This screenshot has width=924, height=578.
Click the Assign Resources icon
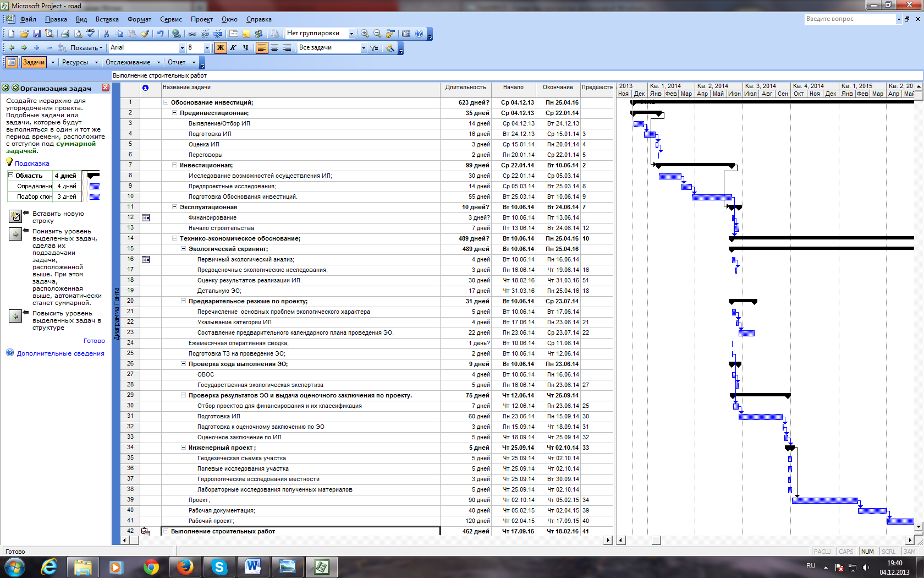tap(259, 34)
